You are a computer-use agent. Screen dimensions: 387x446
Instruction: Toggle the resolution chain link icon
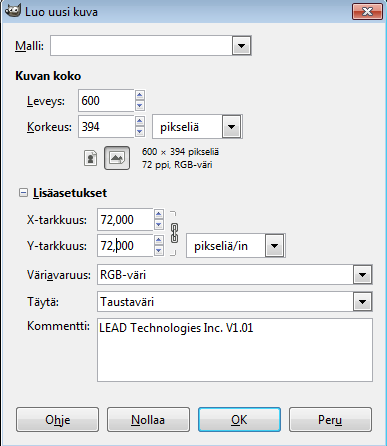(174, 233)
